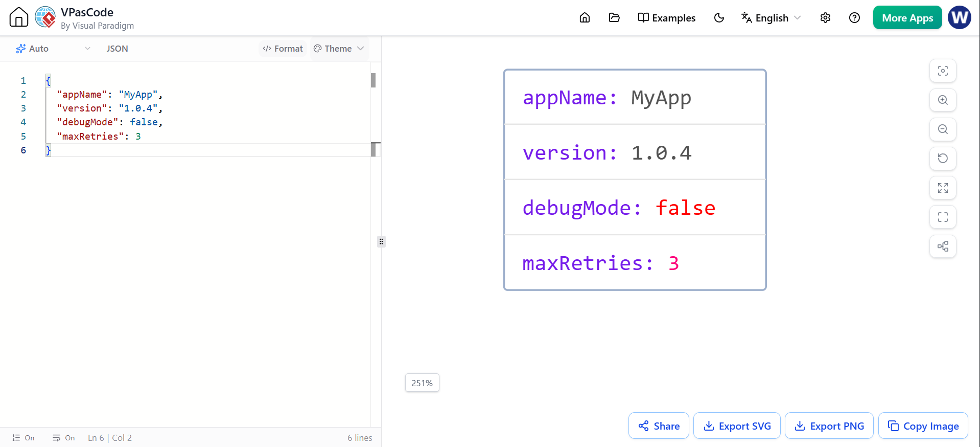Open help with the question mark icon
This screenshot has height=447, width=980.
[x=854, y=18]
